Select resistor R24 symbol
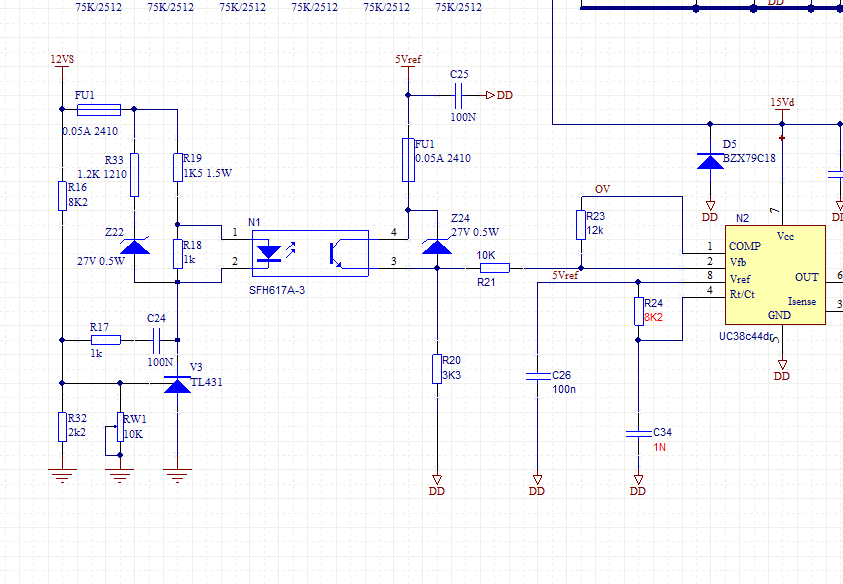This screenshot has height=584, width=843. pos(638,311)
